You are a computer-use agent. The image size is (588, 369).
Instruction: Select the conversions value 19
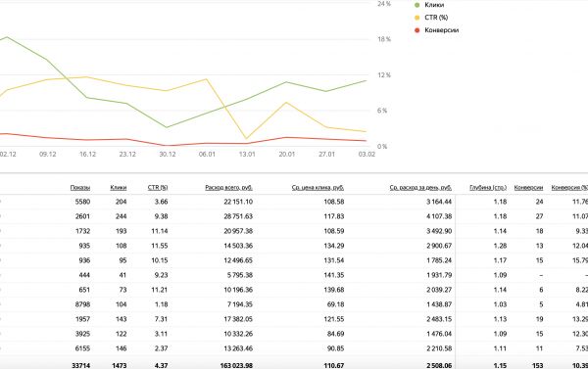(x=539, y=319)
